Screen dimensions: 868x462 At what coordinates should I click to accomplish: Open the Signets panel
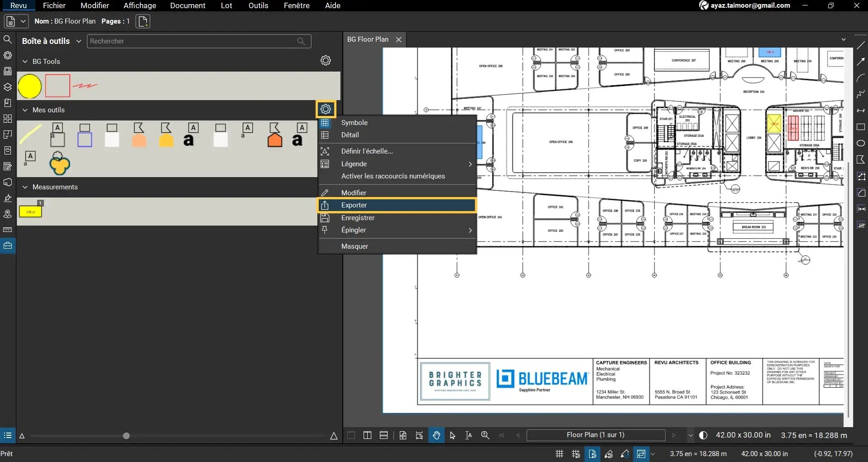[7, 103]
